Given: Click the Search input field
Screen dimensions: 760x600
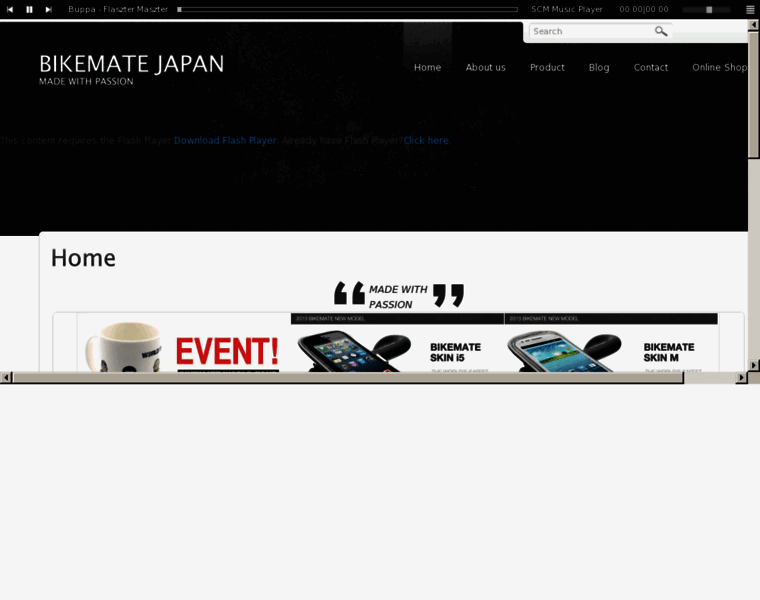Looking at the screenshot, I should [x=591, y=31].
